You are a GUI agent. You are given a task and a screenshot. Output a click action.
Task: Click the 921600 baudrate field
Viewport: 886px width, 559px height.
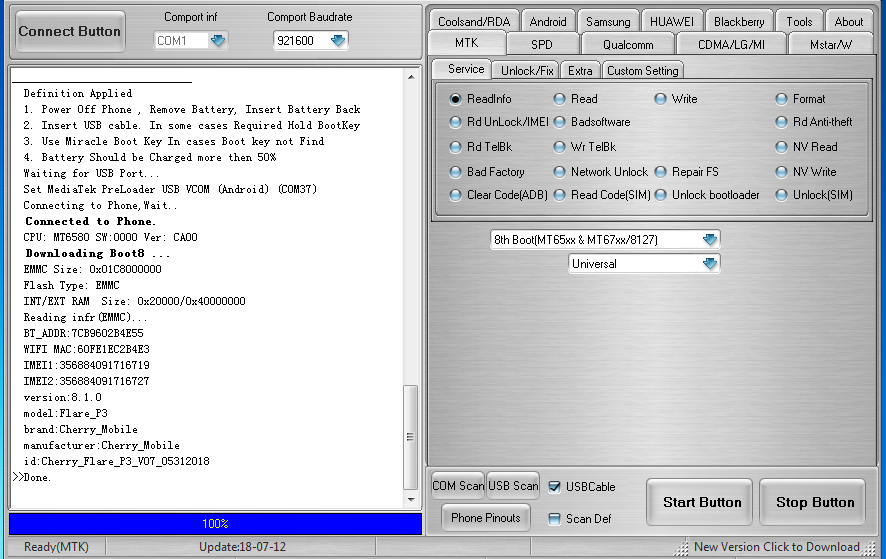[301, 41]
